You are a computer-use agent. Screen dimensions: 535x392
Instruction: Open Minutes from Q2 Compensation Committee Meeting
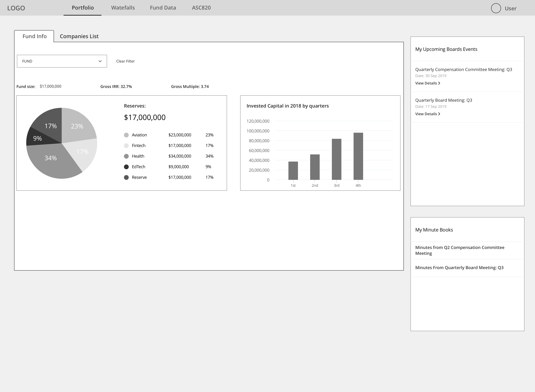coord(460,250)
